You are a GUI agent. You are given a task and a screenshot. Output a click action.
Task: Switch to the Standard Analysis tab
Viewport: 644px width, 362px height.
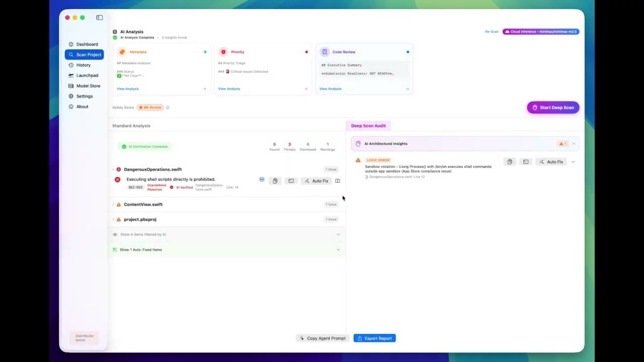tap(131, 126)
